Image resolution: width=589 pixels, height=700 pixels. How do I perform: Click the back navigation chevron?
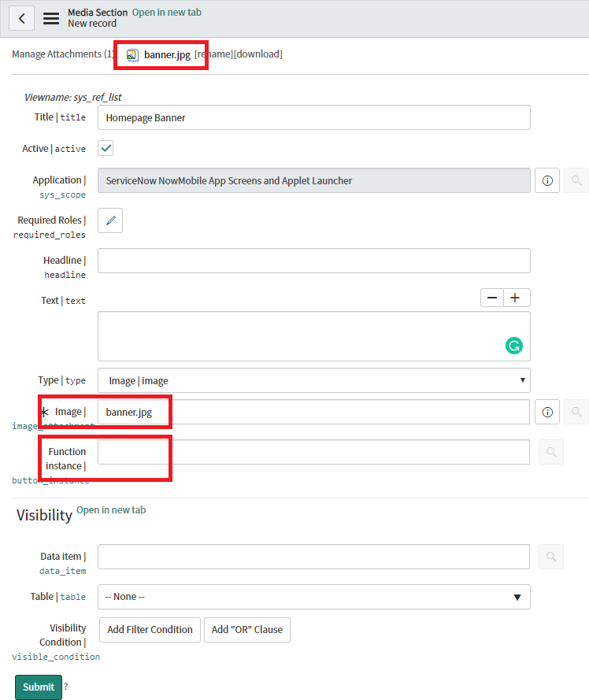pos(21,17)
